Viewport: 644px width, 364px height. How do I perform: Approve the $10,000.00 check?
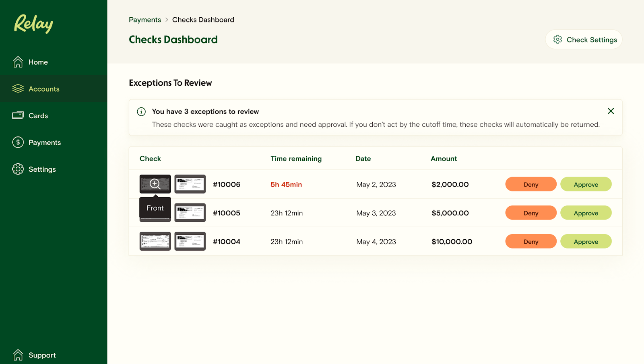586,241
